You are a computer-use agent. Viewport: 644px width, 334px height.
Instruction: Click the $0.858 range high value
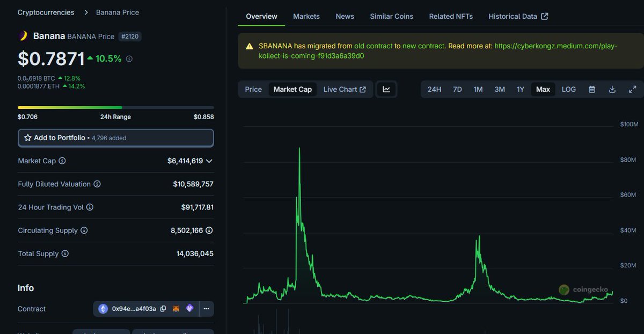tap(204, 117)
